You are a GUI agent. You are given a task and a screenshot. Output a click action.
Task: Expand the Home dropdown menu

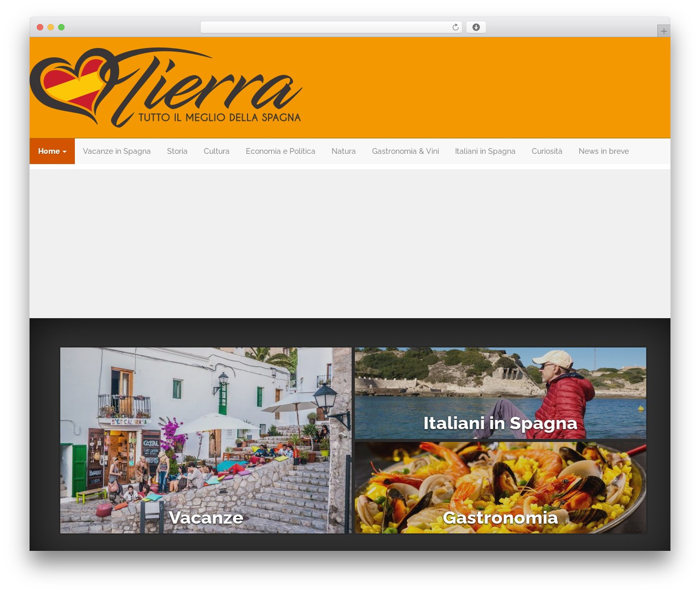(x=52, y=151)
